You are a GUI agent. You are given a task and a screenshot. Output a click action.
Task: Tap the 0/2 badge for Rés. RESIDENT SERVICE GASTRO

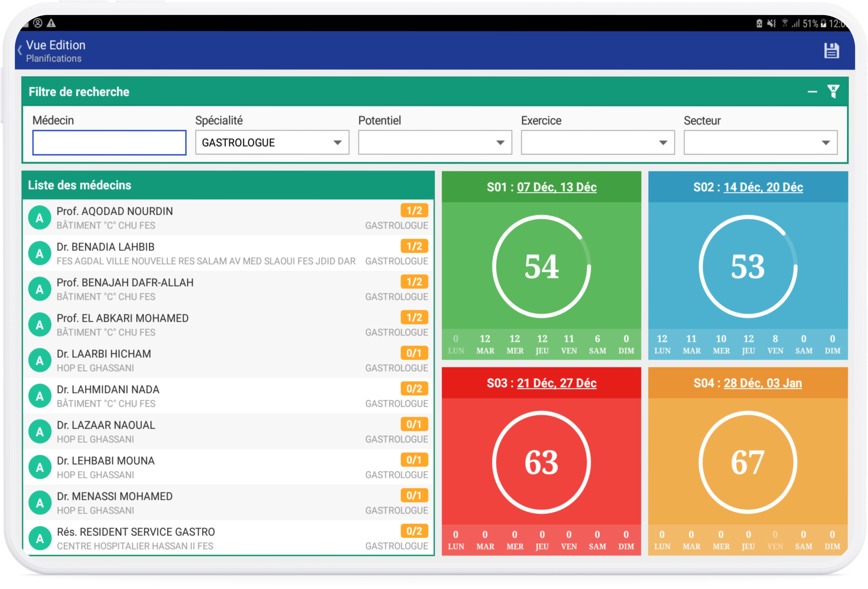tap(414, 531)
